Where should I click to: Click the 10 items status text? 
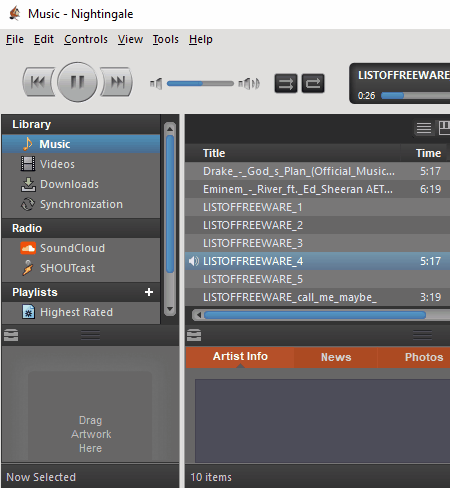(211, 477)
